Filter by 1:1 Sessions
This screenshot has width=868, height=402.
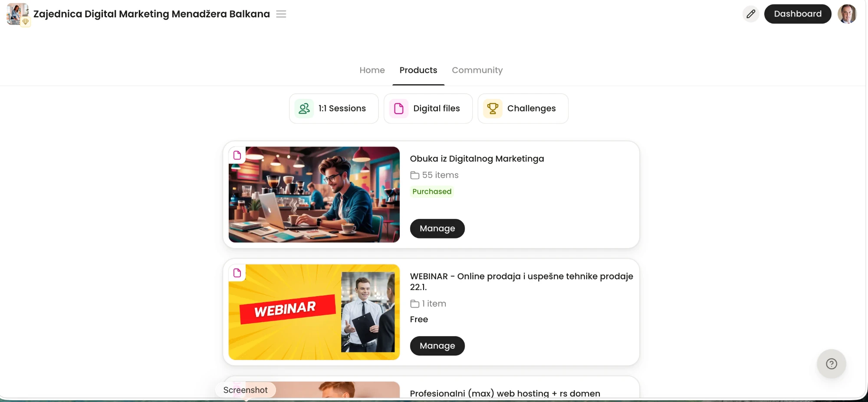(334, 108)
